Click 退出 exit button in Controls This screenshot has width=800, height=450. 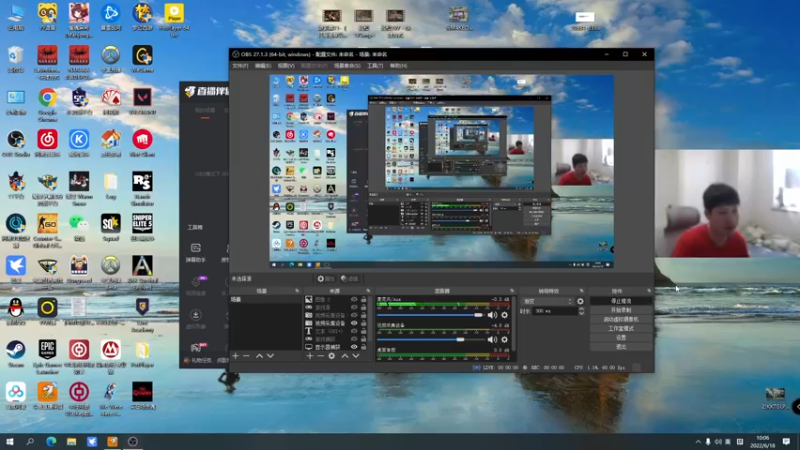tap(621, 347)
